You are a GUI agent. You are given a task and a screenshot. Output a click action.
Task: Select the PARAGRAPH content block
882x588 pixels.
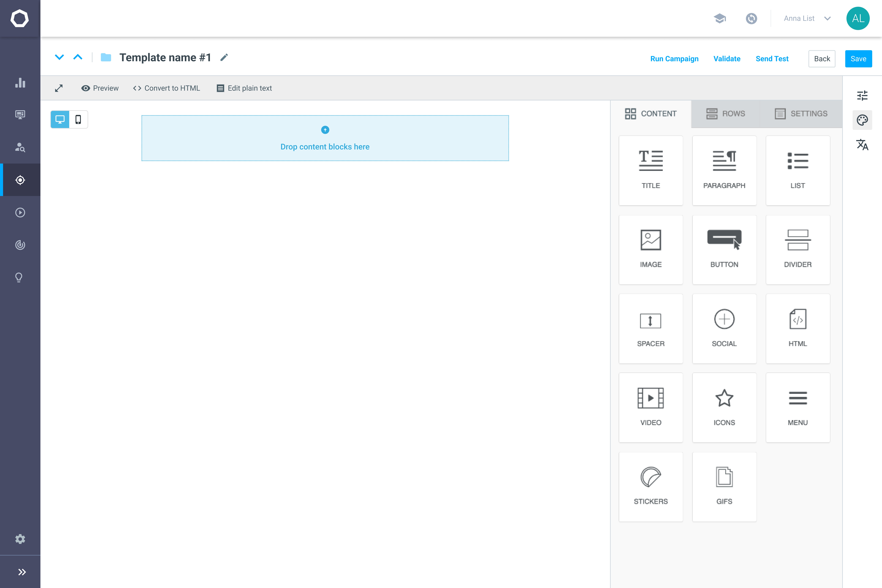[724, 171]
